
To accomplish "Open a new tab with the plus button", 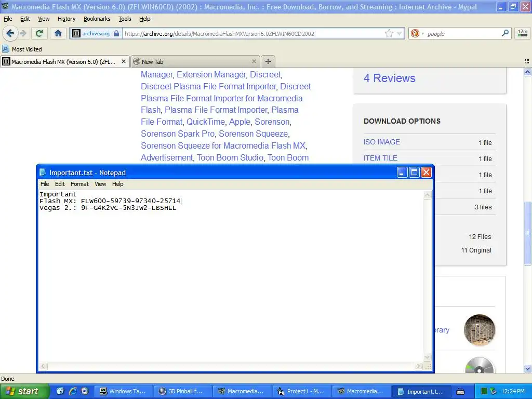I will click(x=268, y=61).
